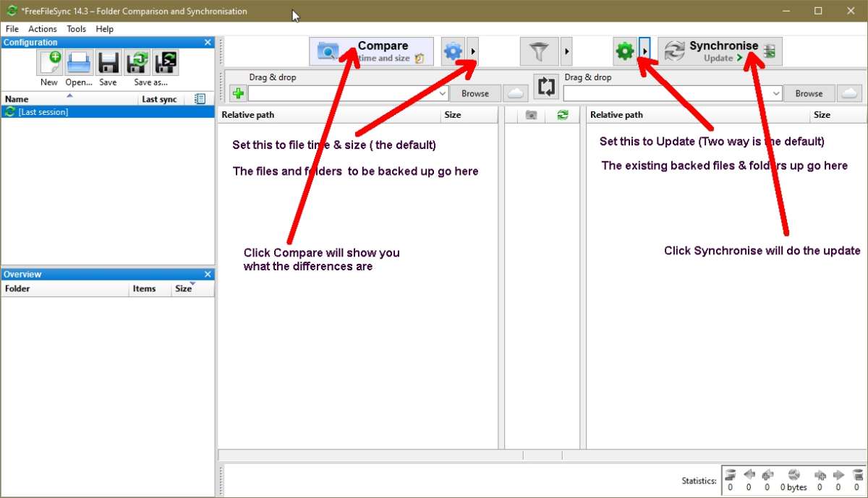Screen dimensions: 868x498
Task: Click right Relative path column header
Action: coord(698,115)
